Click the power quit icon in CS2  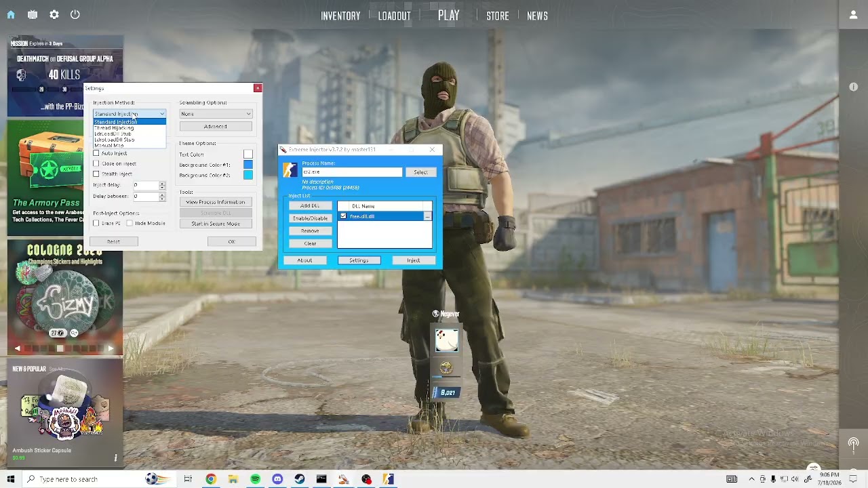pyautogui.click(x=75, y=14)
